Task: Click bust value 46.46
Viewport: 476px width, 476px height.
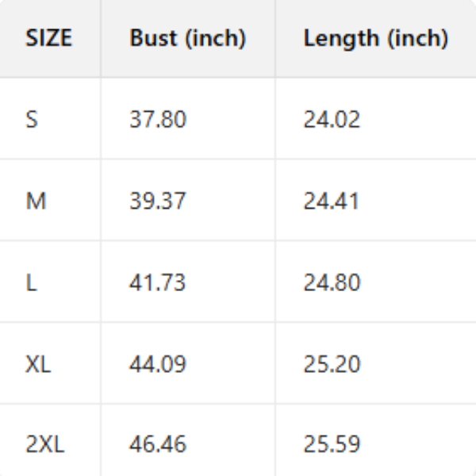Action: coord(158,444)
